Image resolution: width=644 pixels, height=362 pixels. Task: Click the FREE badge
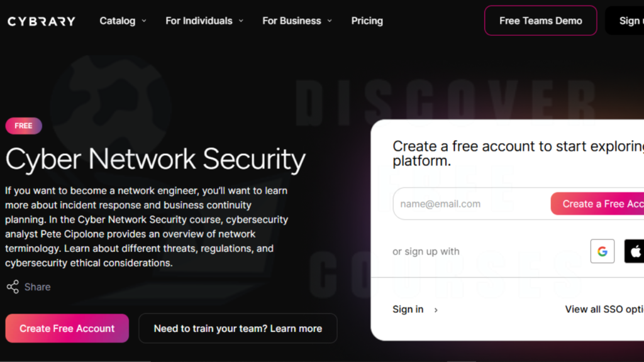23,126
